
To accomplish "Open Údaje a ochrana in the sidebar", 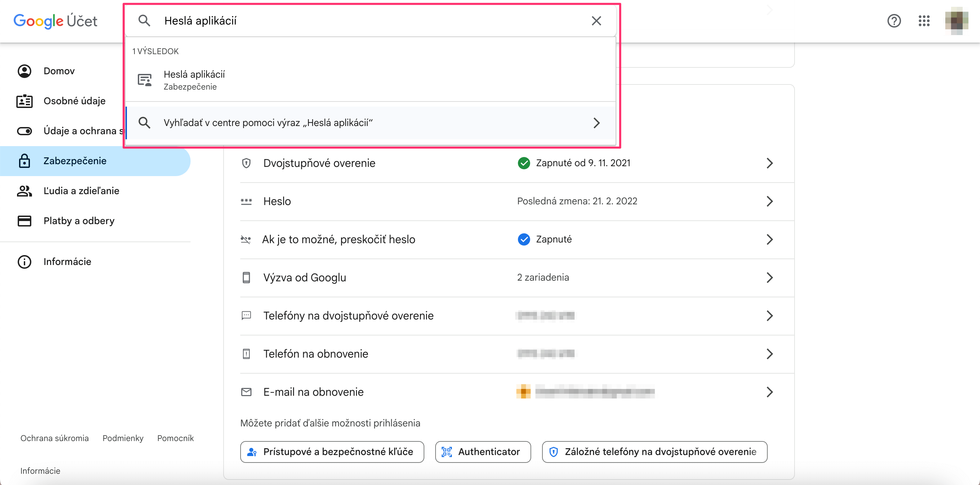I will click(x=63, y=131).
